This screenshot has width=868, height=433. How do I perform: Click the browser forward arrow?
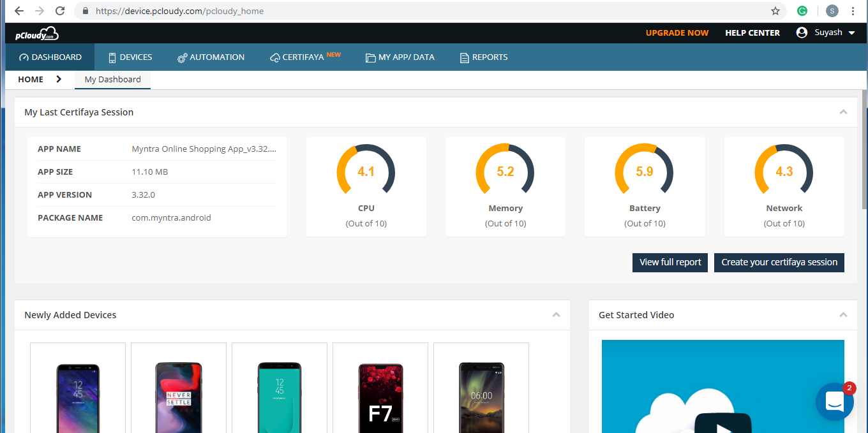tap(40, 11)
